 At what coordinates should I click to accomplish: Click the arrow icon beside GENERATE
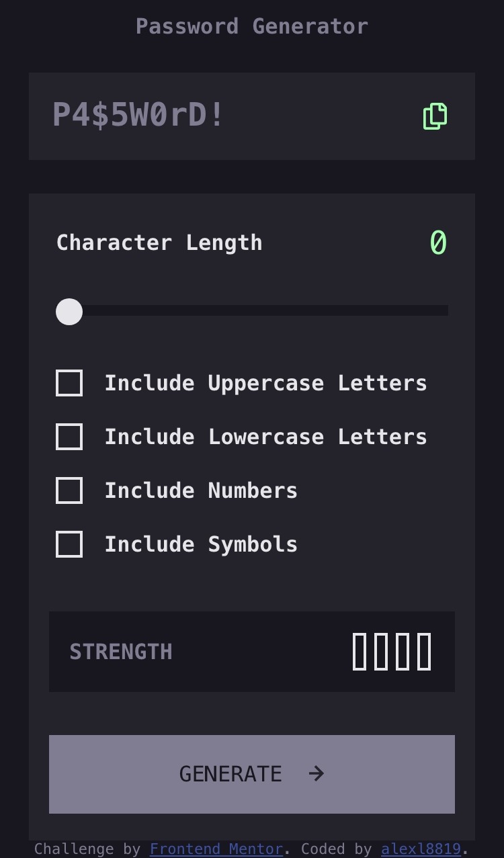pyautogui.click(x=317, y=774)
